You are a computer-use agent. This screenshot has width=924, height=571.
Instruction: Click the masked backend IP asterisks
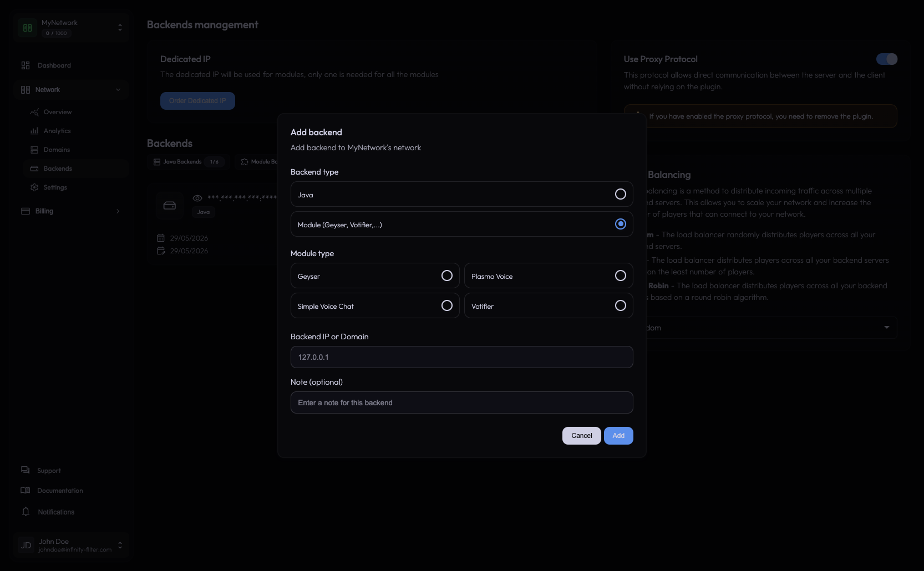[x=242, y=197]
